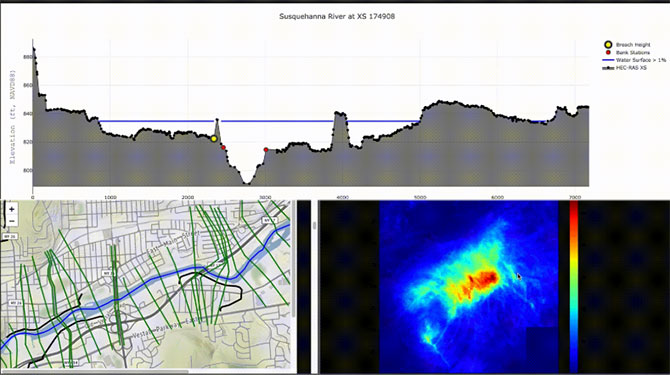Click the 6000 station tick label

[497, 197]
